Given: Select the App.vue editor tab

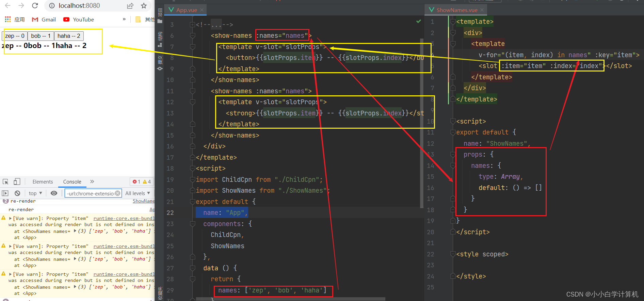Looking at the screenshot, I should [186, 10].
